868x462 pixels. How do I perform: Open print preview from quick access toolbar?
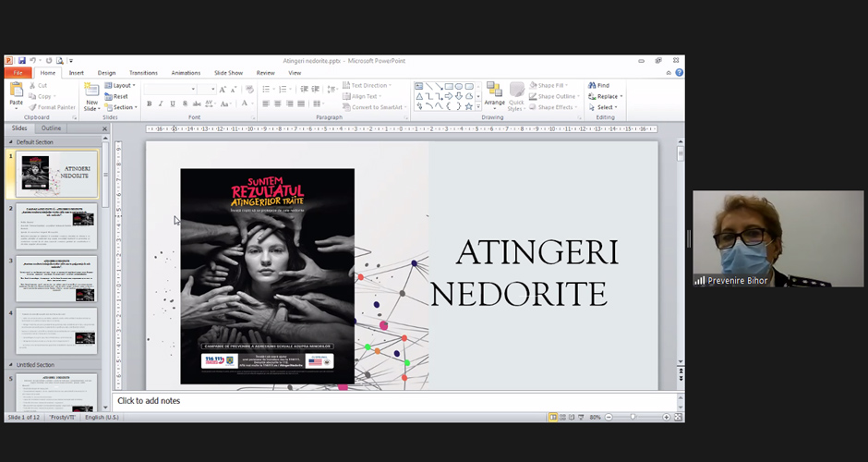[60, 60]
